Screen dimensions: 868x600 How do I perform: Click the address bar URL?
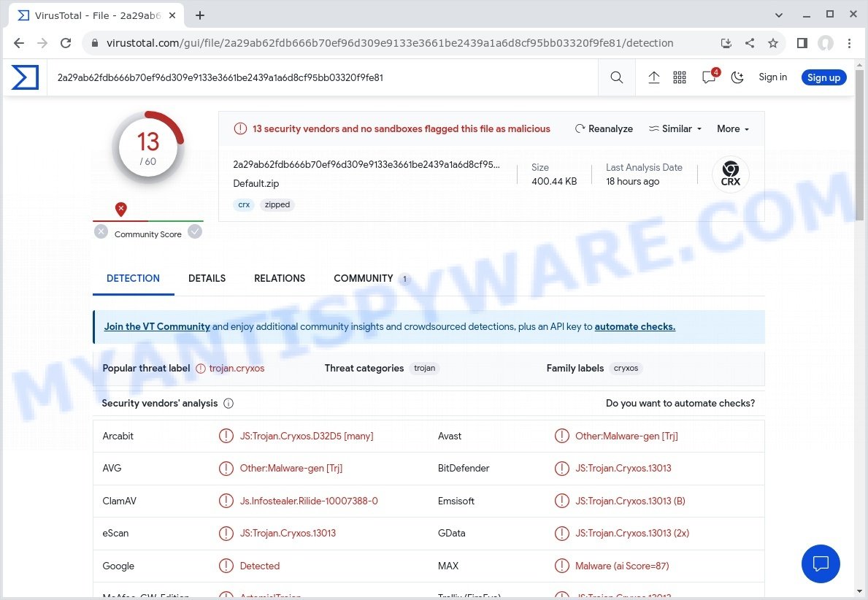coord(390,42)
